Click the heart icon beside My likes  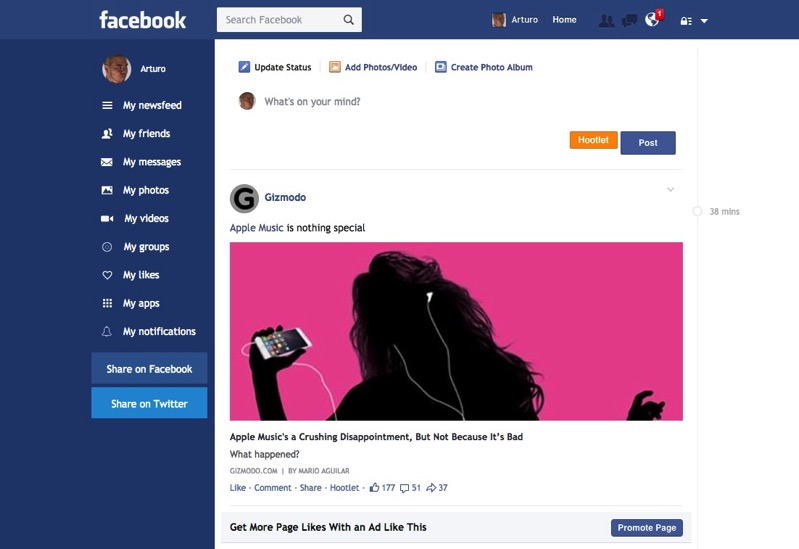(107, 275)
